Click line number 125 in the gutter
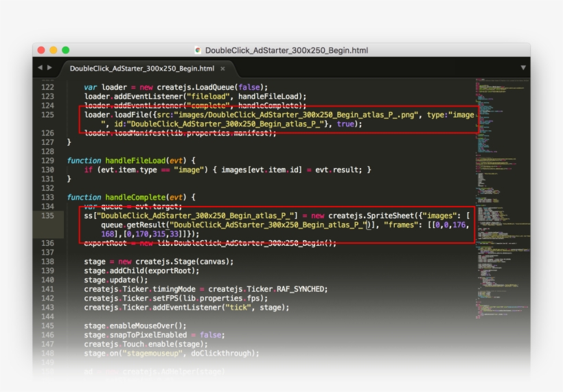The width and height of the screenshot is (563, 392). point(47,115)
